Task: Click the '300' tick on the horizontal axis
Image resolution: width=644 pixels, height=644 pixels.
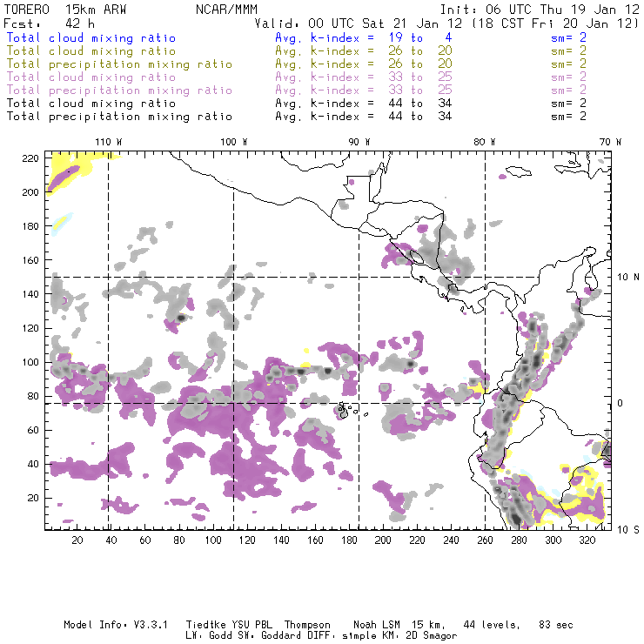Action: [553, 540]
